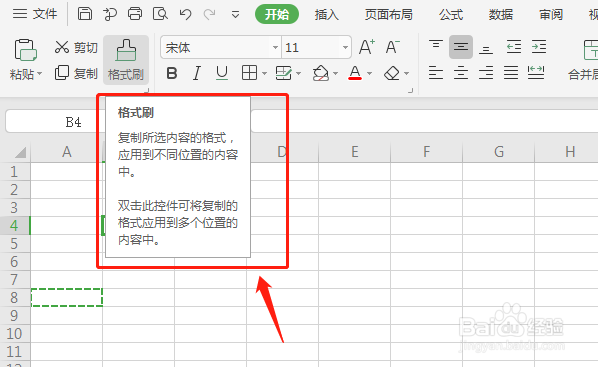Select column E header

point(354,152)
